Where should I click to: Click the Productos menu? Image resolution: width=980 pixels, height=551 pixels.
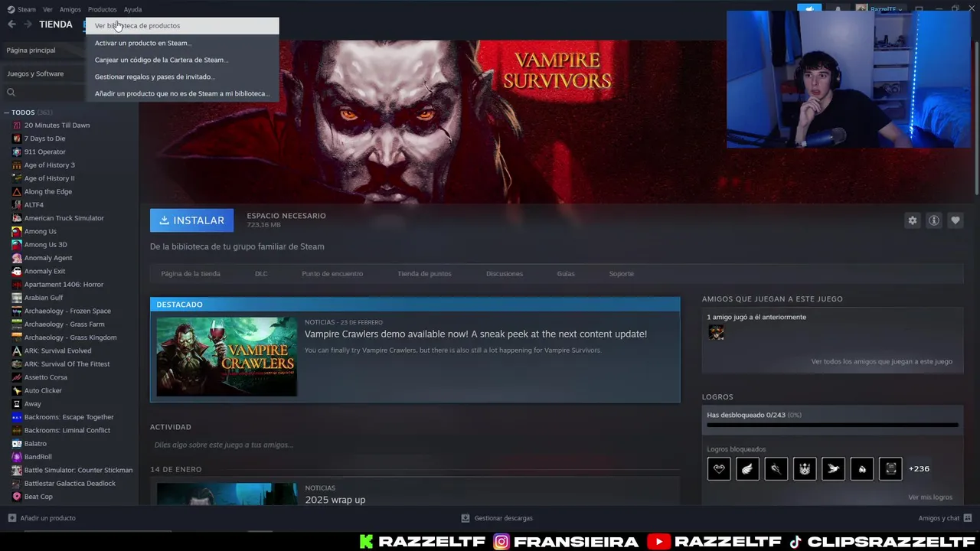[x=102, y=9]
